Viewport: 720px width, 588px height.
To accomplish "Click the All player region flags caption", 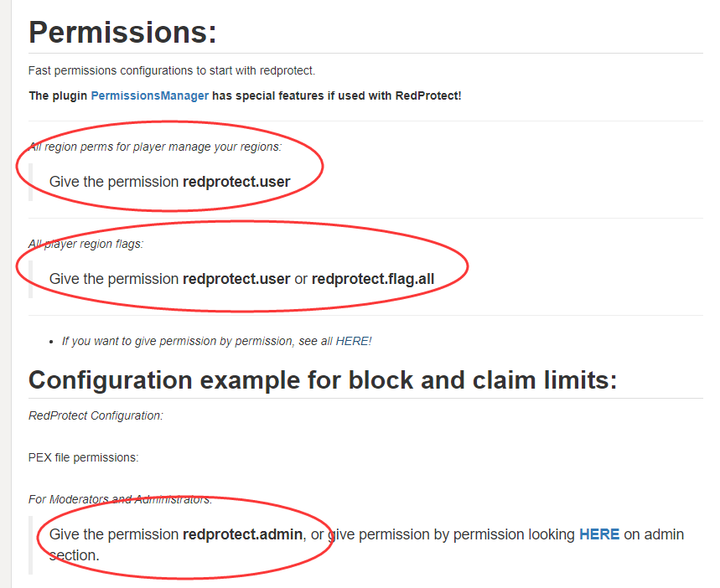I will pyautogui.click(x=86, y=244).
